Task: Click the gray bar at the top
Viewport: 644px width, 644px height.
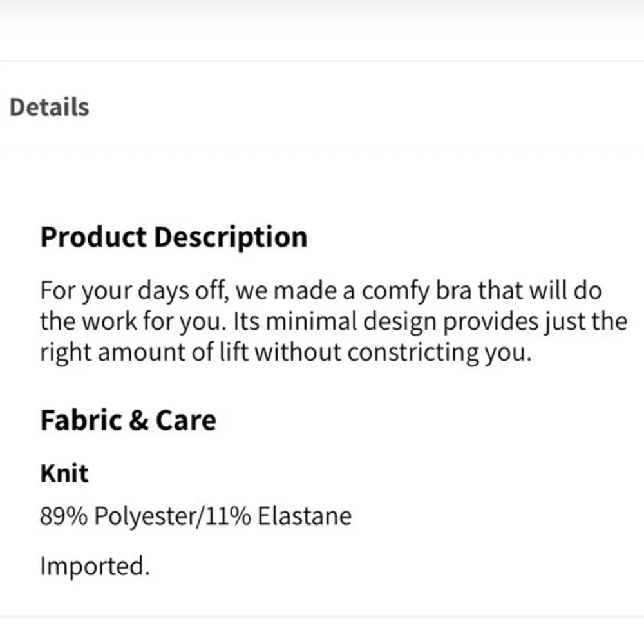Action: [x=322, y=9]
